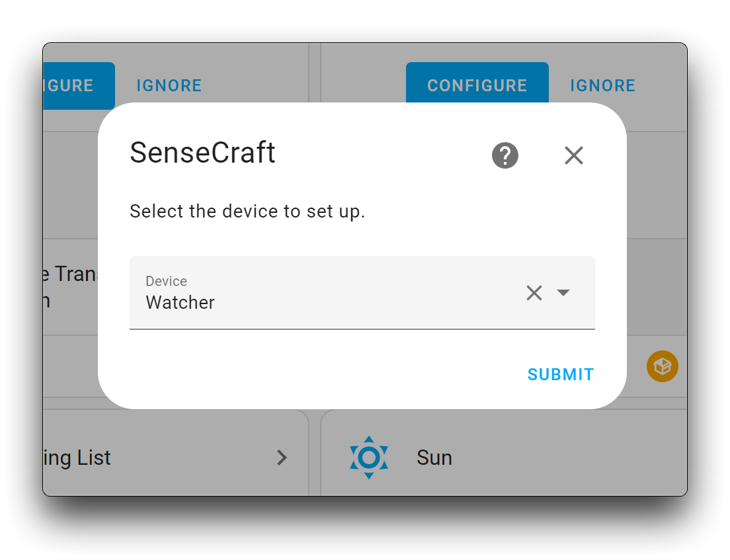Image resolution: width=730 pixels, height=560 pixels.
Task: Close the SenseCraft dialog with the X icon
Action: point(573,155)
